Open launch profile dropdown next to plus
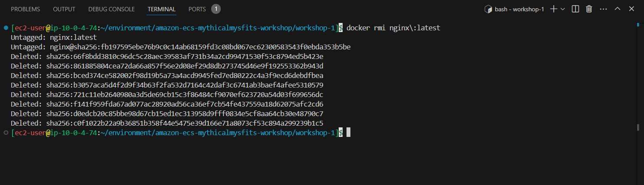644x185 pixels. pyautogui.click(x=563, y=9)
